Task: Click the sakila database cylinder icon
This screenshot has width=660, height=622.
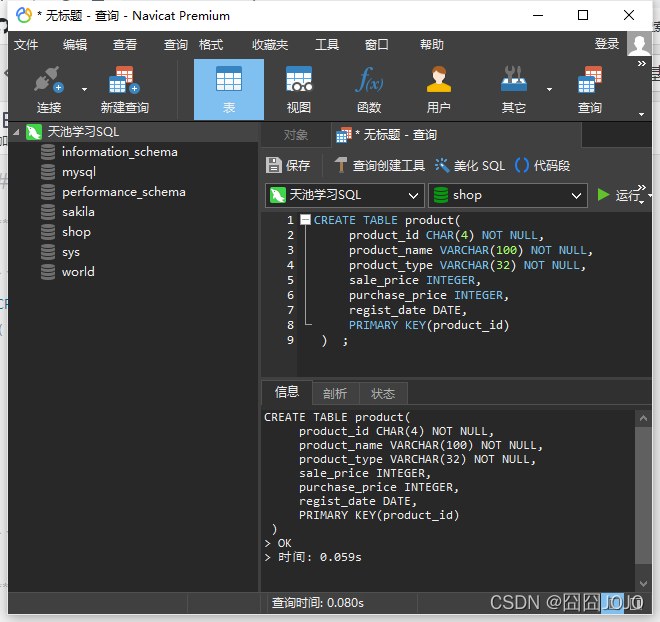Action: pos(48,212)
